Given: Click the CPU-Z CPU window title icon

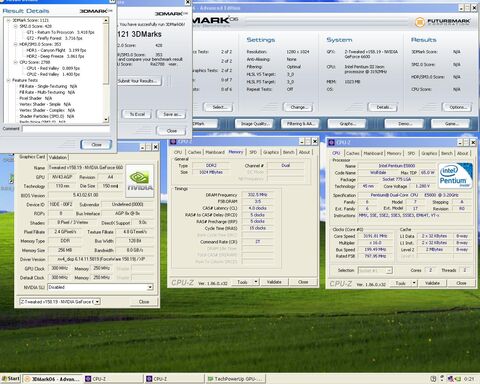Looking at the screenshot, I should (331, 142).
